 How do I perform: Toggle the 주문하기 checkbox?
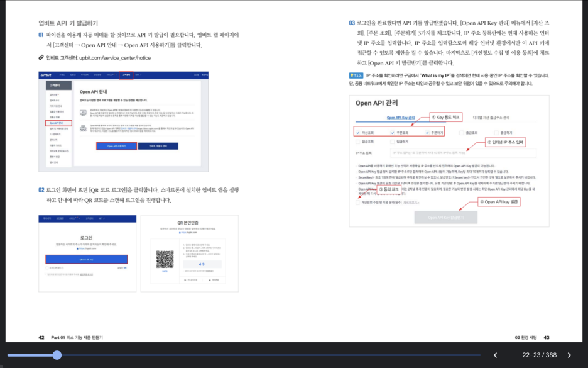pos(427,133)
